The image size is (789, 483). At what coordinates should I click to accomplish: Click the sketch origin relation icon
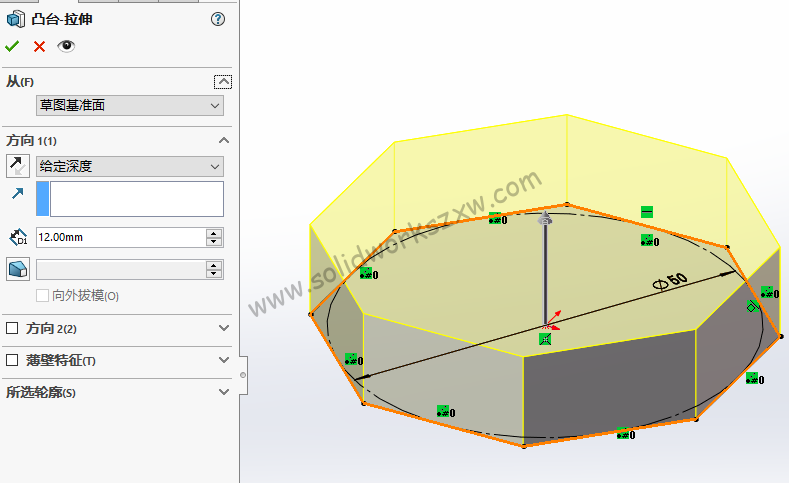tap(545, 339)
